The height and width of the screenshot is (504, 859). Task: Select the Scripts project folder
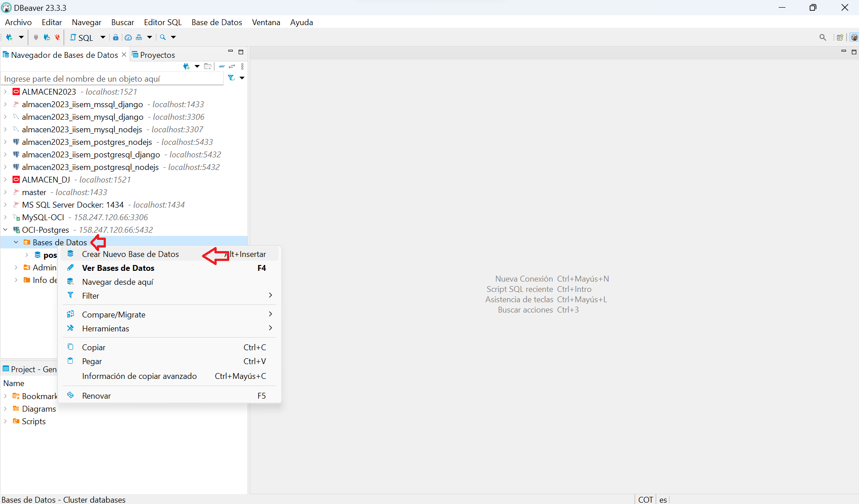pyautogui.click(x=34, y=421)
